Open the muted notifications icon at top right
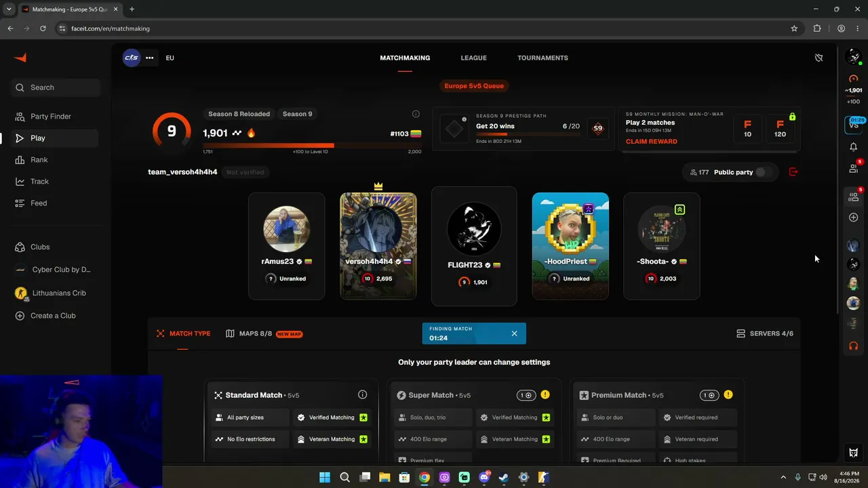 coord(818,58)
